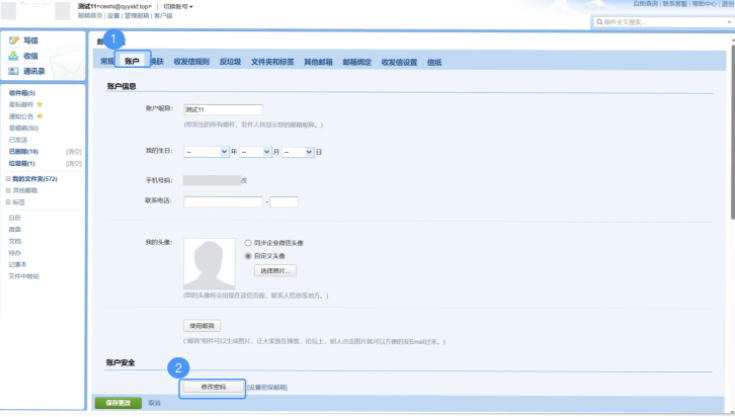This screenshot has height=417, width=735.
Task: Open the 切换账号 account switcher
Action: click(177, 7)
